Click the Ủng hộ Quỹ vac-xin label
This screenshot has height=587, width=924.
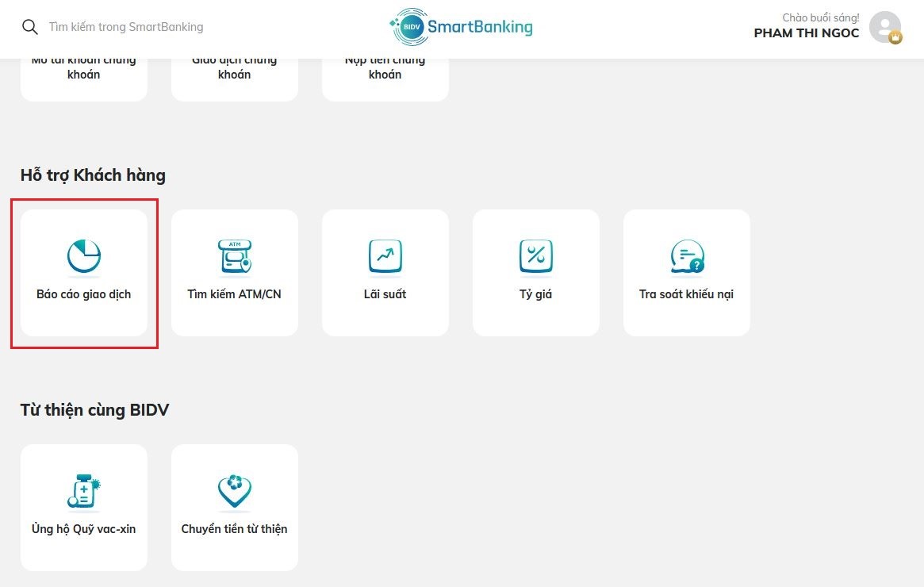(84, 528)
